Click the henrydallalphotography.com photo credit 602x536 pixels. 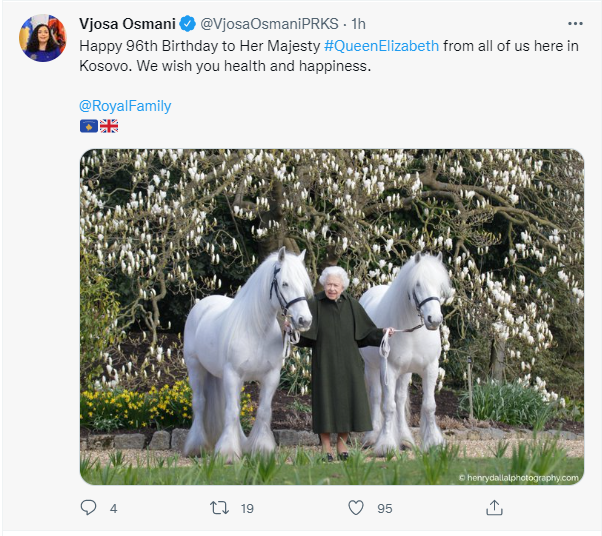click(x=518, y=477)
